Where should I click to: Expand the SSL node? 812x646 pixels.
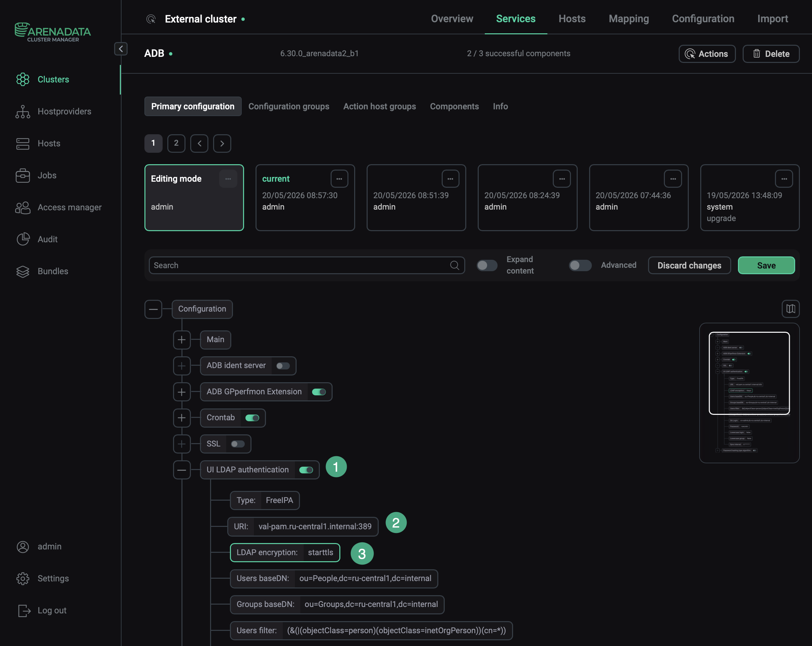[x=181, y=444]
